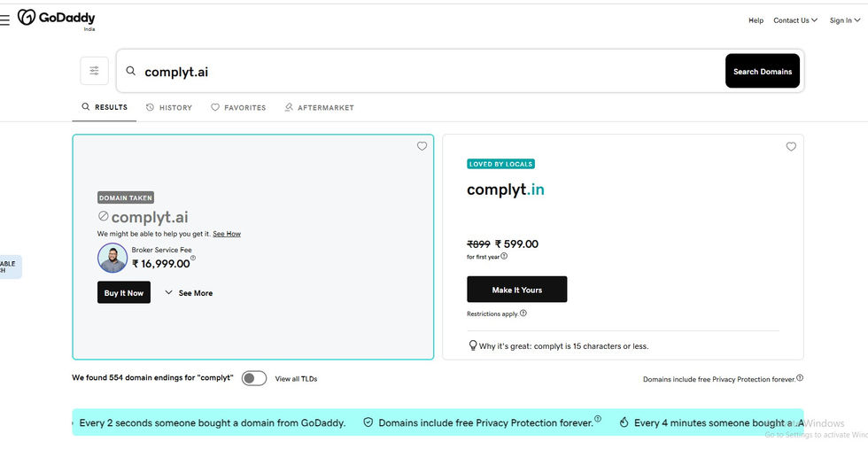Click 'We found 554 domain endings' text
Image resolution: width=868 pixels, height=449 pixels.
click(152, 377)
